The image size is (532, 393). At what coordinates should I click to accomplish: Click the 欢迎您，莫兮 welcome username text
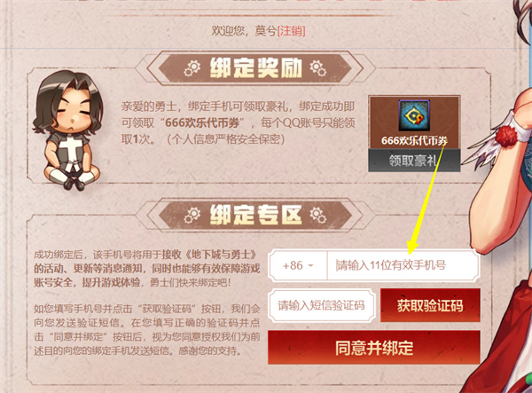[x=244, y=31]
